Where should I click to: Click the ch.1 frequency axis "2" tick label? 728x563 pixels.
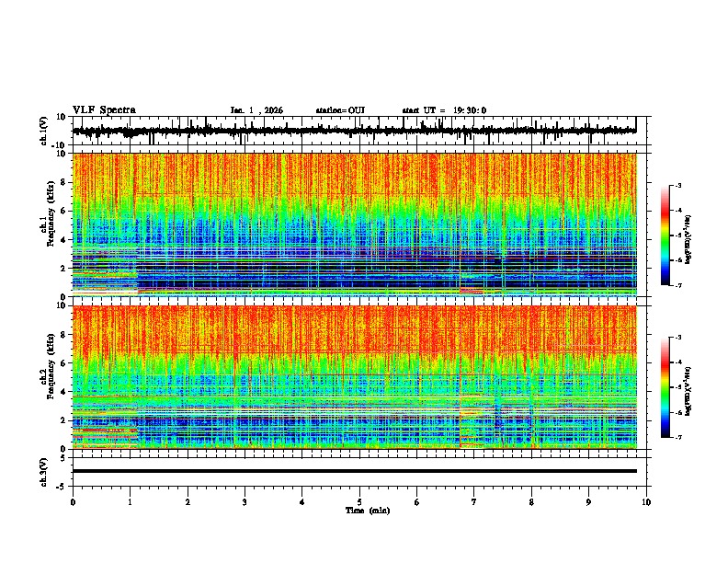pyautogui.click(x=63, y=269)
